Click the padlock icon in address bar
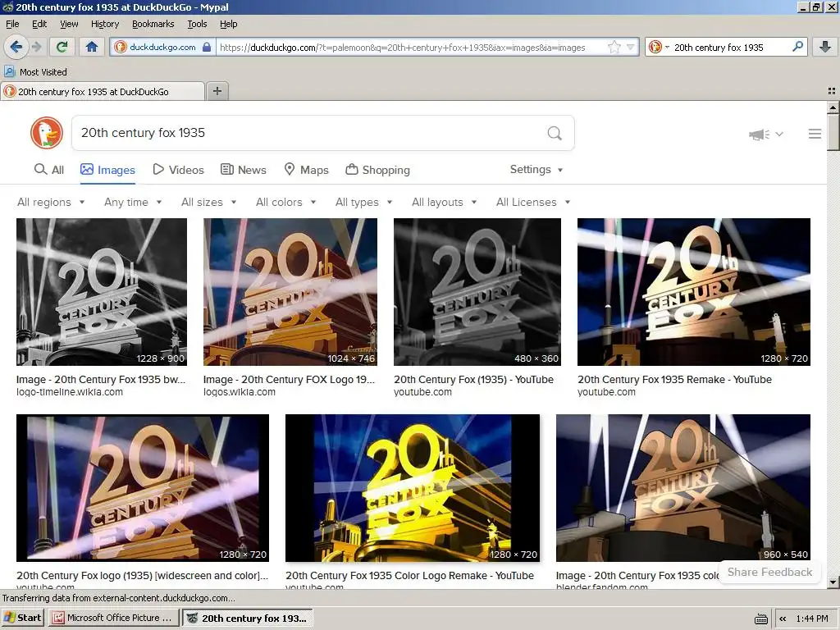This screenshot has height=630, width=840. click(207, 47)
